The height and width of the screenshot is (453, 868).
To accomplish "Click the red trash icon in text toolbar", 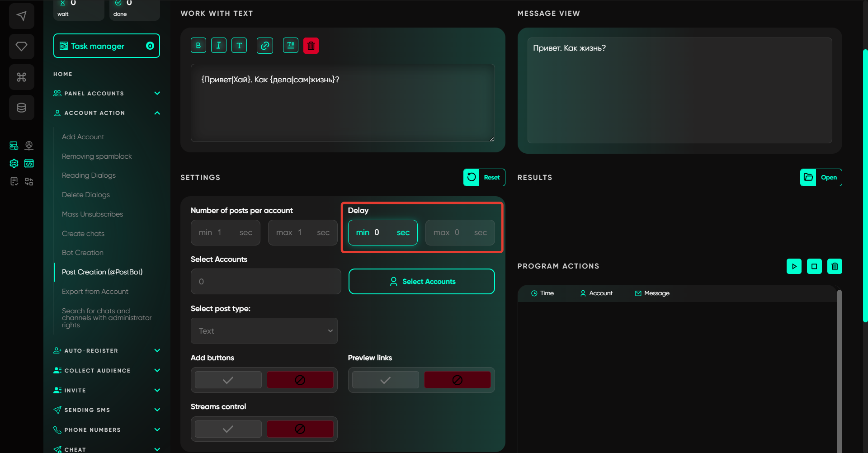I will pyautogui.click(x=311, y=46).
